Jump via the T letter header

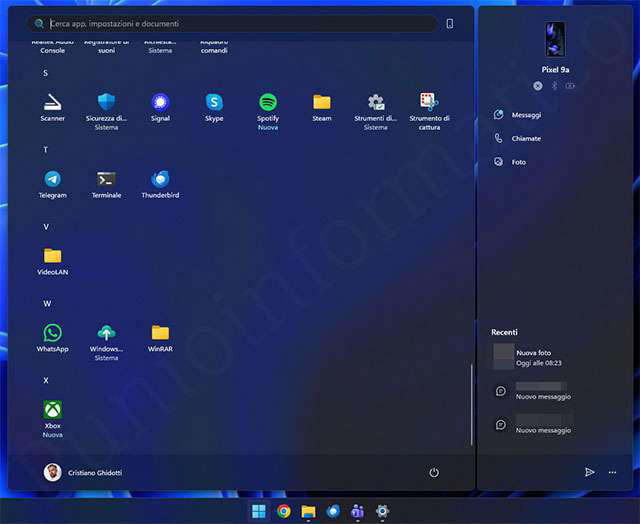[x=45, y=150]
